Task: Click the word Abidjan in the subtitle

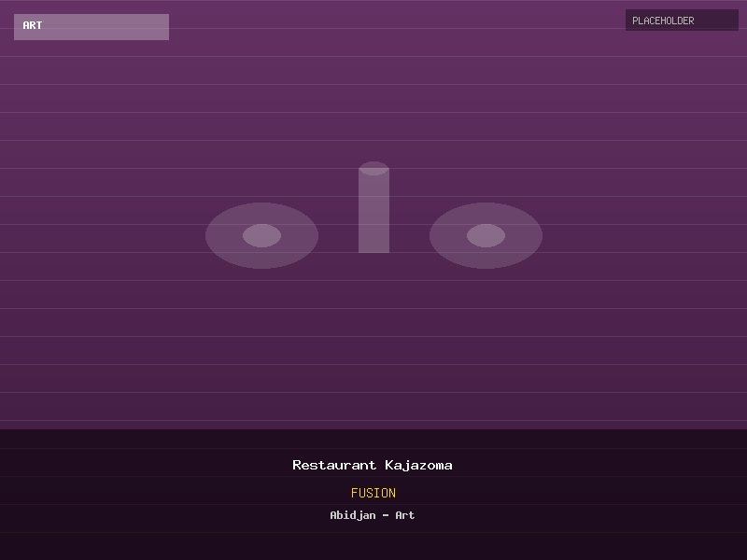Action: [352, 515]
